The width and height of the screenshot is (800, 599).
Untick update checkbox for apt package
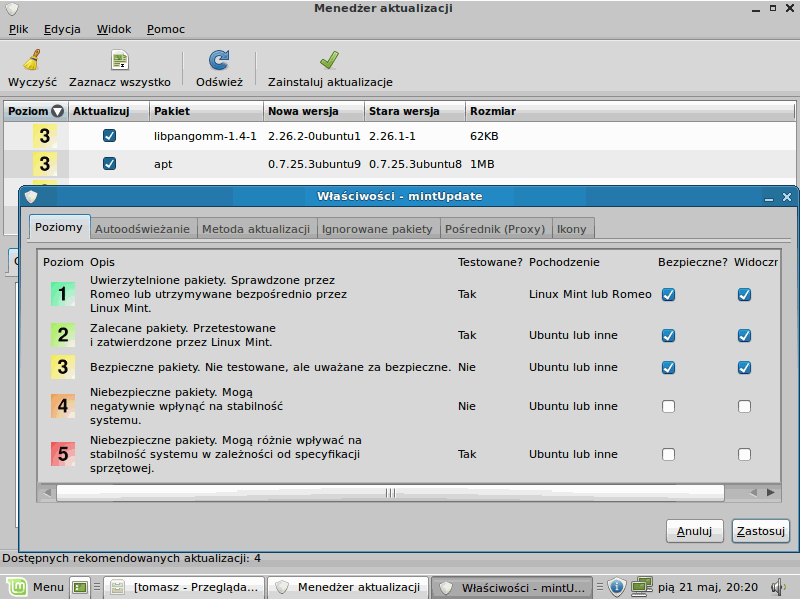point(110,163)
